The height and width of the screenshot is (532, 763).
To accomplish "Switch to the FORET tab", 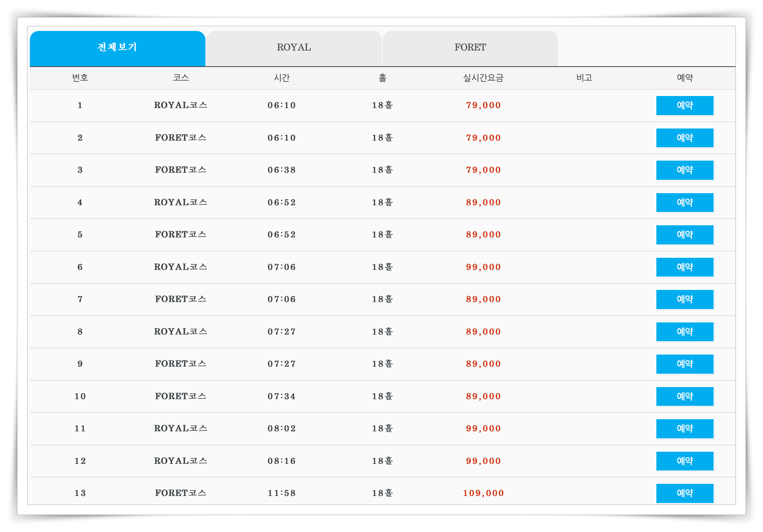I will tap(470, 48).
